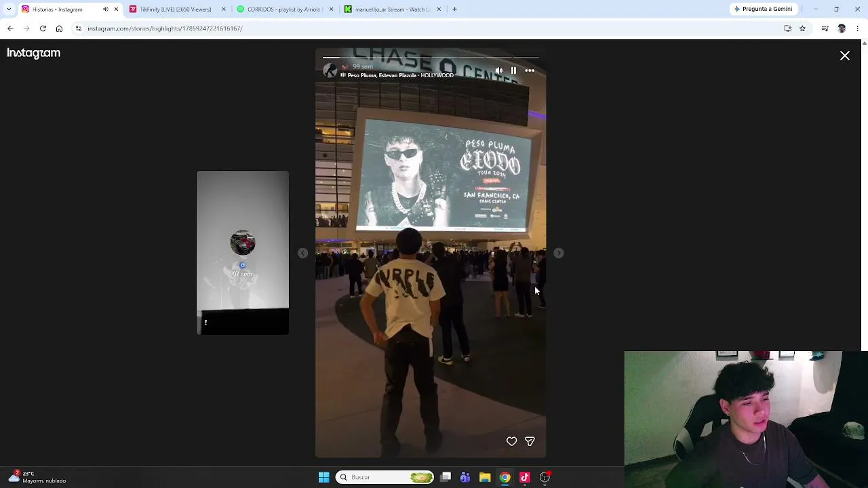Open the weather widget showing 23°C
The image size is (868, 488).
point(37,477)
